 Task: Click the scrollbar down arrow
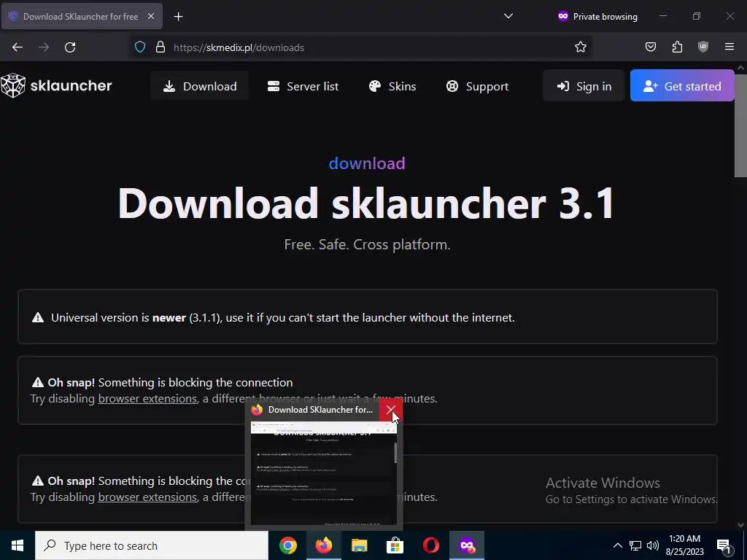click(x=741, y=525)
